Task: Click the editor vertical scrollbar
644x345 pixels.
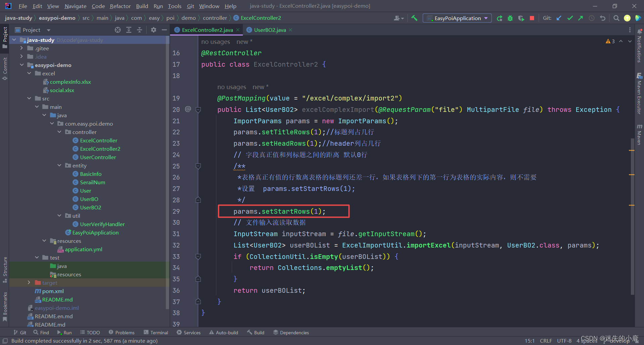Action: (632, 216)
